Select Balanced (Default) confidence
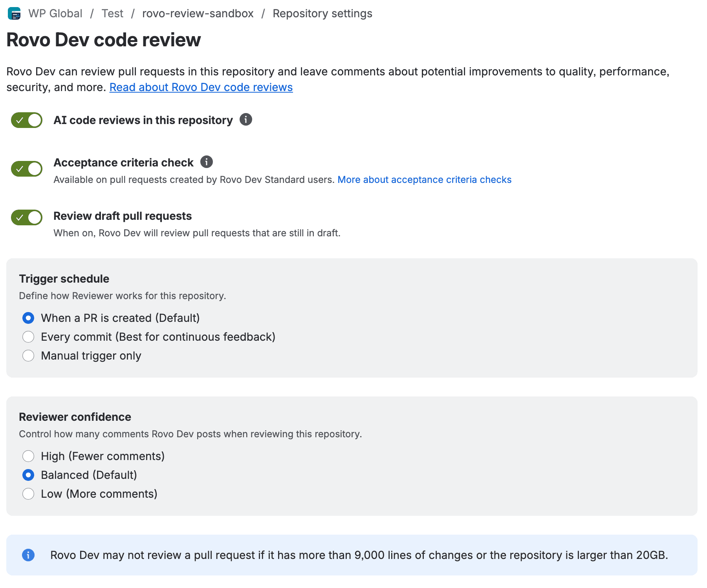The width and height of the screenshot is (707, 588). point(28,475)
